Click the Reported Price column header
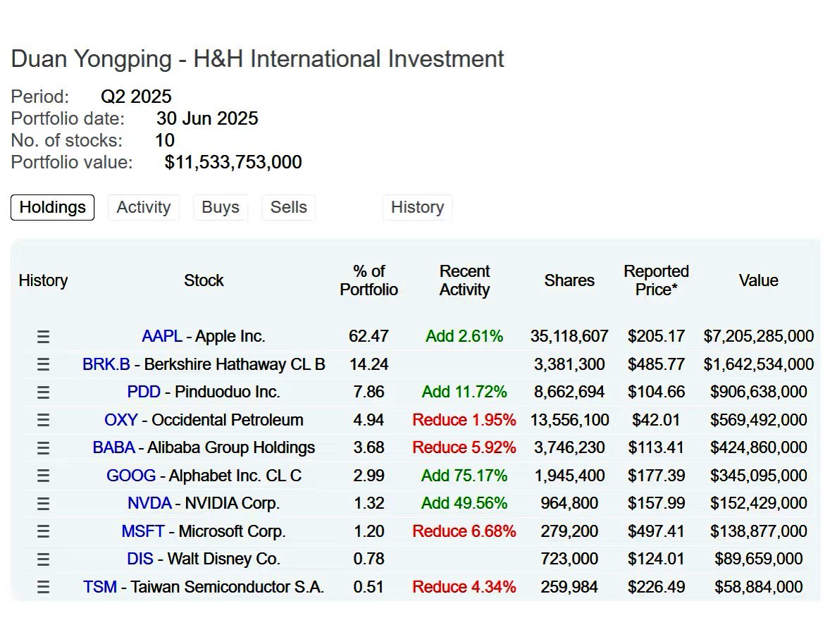830x644 pixels. coord(656,280)
